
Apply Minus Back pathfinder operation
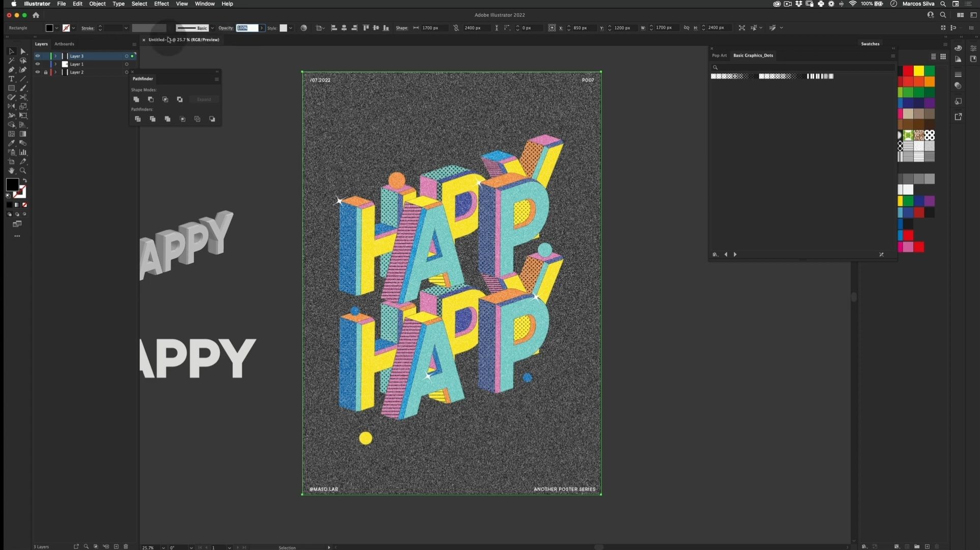coord(212,119)
